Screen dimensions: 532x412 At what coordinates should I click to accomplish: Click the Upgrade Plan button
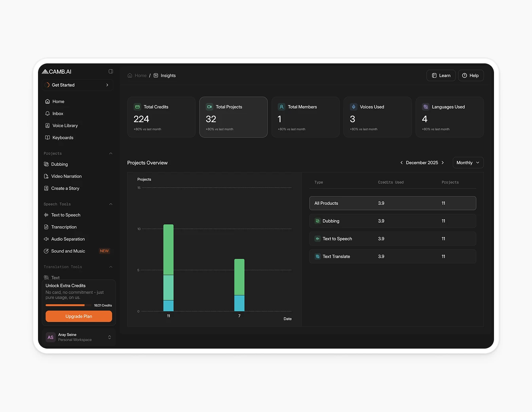coord(78,316)
